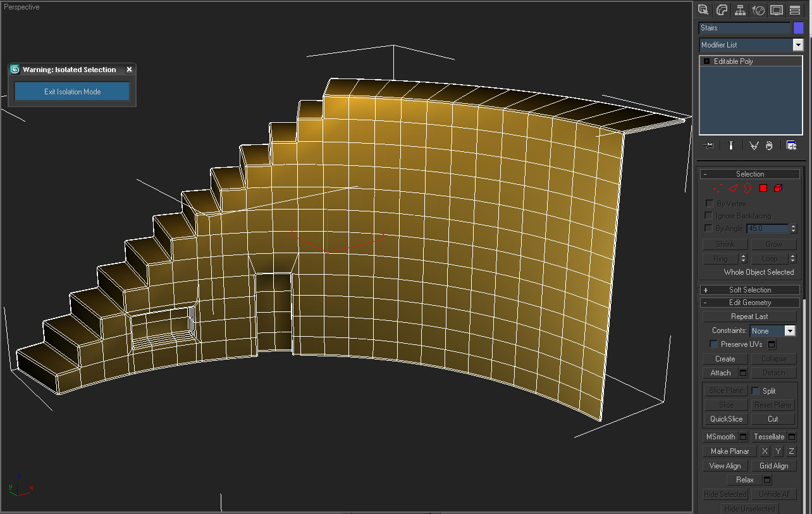Select the Edge sub-object mode icon
The image size is (812, 514).
pyautogui.click(x=733, y=187)
